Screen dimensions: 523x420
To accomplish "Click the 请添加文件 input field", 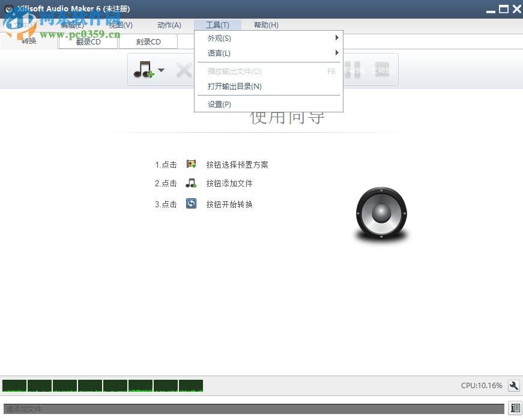I will [120, 408].
